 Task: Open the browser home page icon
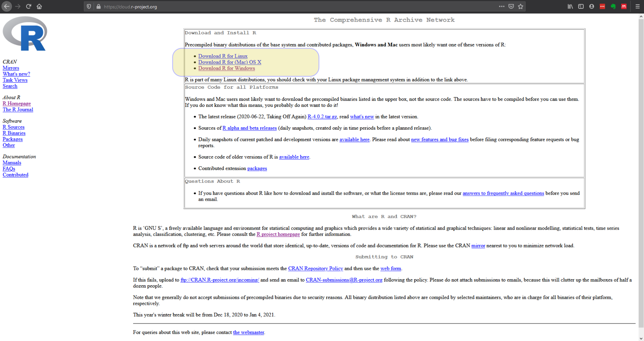39,6
